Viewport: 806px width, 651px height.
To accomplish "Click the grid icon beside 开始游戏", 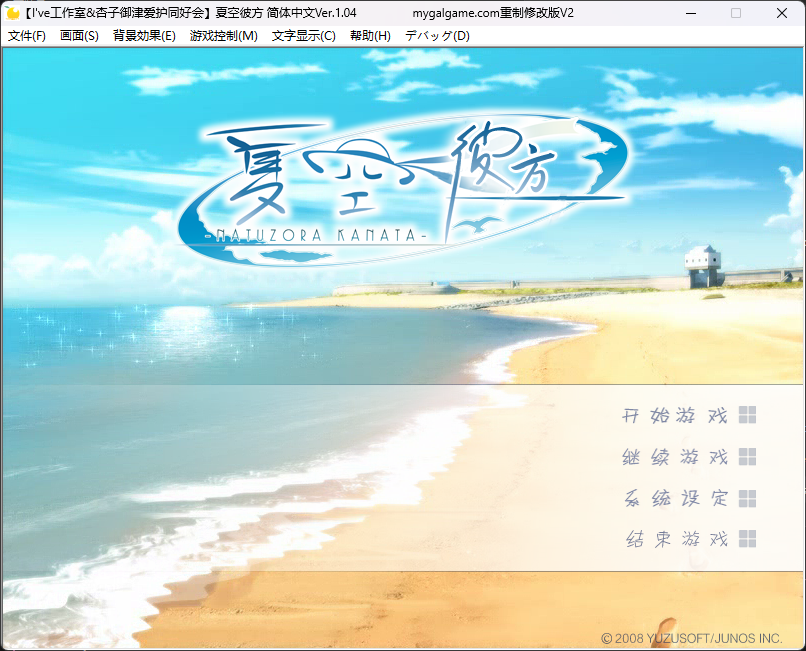I will pos(747,415).
